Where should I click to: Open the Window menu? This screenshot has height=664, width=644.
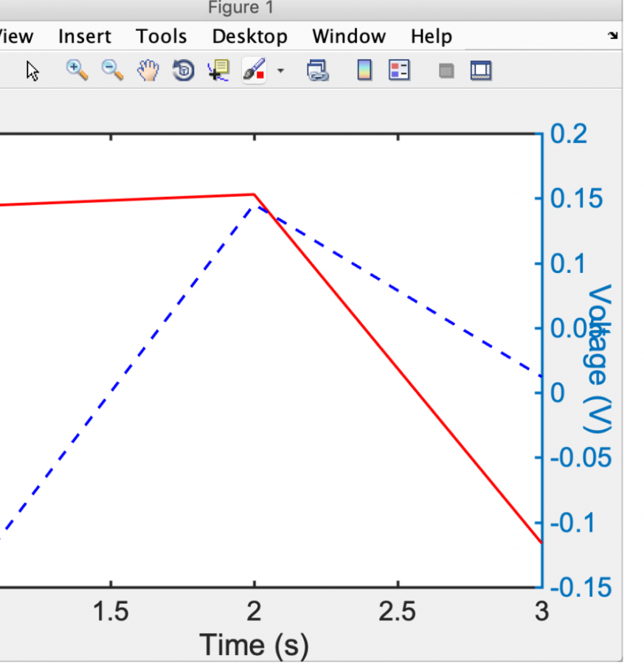pos(348,36)
